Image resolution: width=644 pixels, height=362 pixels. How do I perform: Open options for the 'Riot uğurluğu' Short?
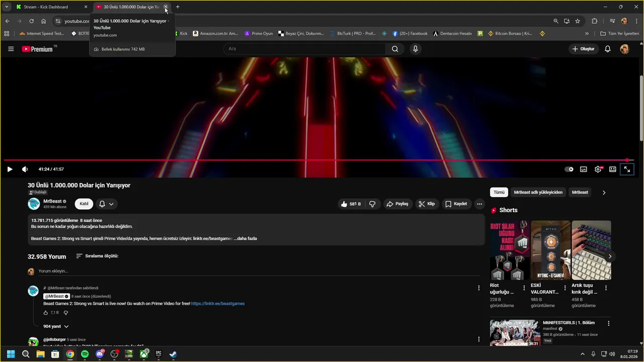pos(524,288)
